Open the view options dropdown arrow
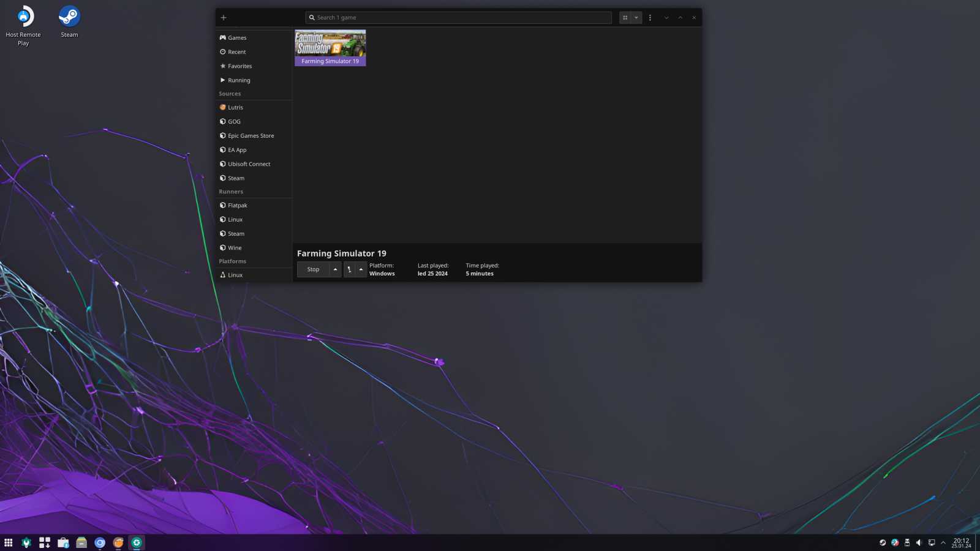Screen dimensions: 980x551 (636, 18)
